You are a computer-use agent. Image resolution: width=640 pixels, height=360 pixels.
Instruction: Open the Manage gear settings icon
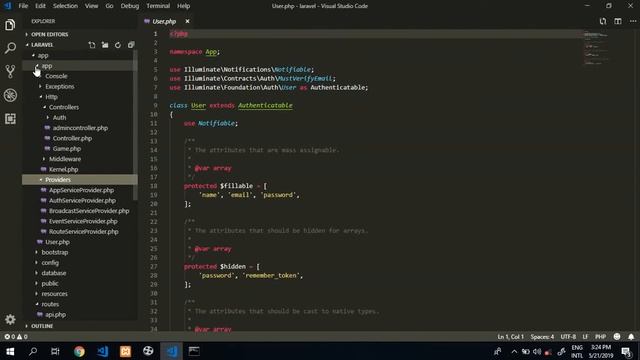pyautogui.click(x=10, y=319)
